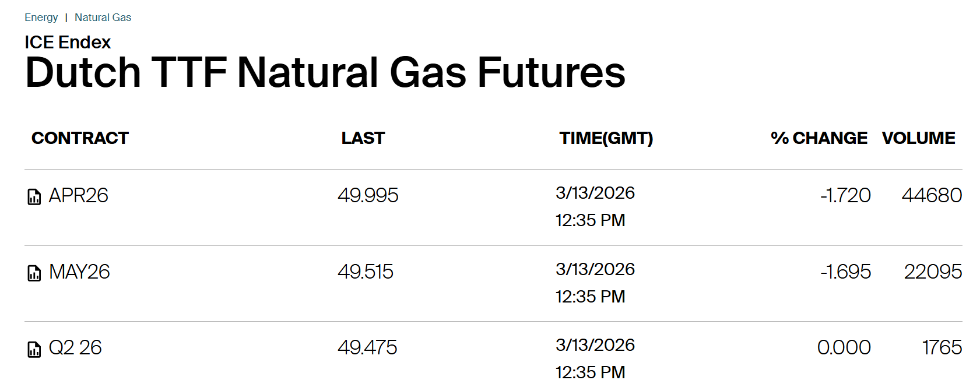The height and width of the screenshot is (387, 980).
Task: Click MAY26 last price 49.515
Action: pos(366,272)
